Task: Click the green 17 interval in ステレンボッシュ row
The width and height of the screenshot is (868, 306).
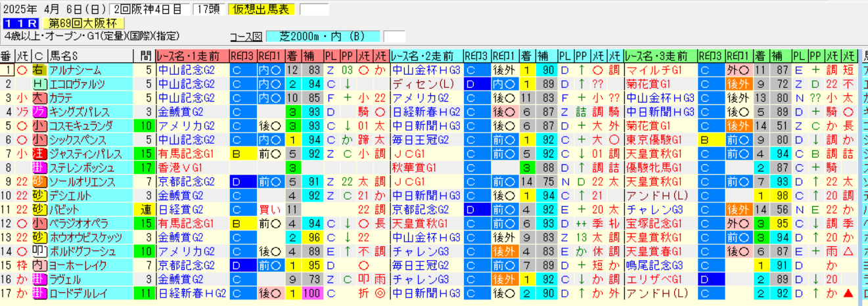Action: tap(145, 168)
